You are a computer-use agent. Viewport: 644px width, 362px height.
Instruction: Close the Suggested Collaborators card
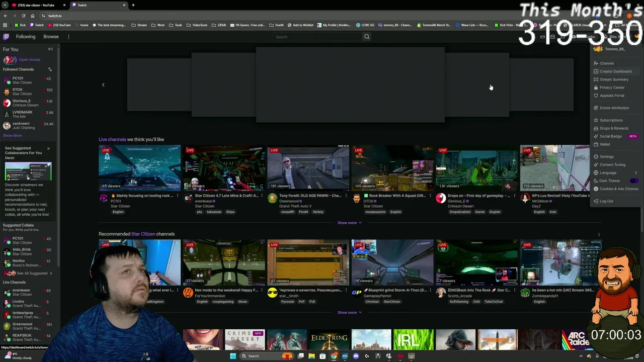point(48,148)
